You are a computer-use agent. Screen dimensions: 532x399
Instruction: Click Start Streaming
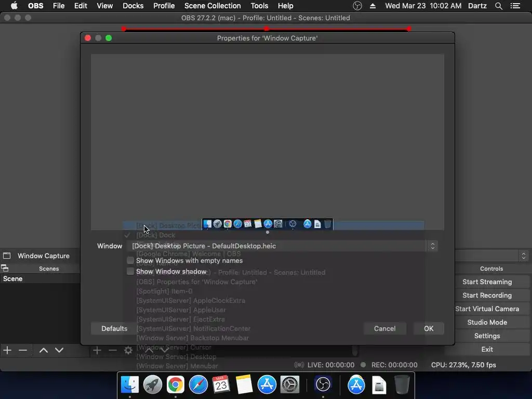487,282
